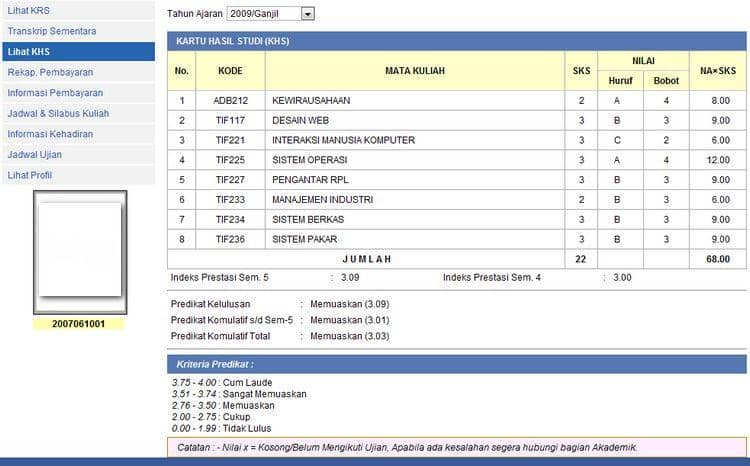The height and width of the screenshot is (466, 750).
Task: Select the SISTEM OPERASI course name
Action: click(310, 160)
